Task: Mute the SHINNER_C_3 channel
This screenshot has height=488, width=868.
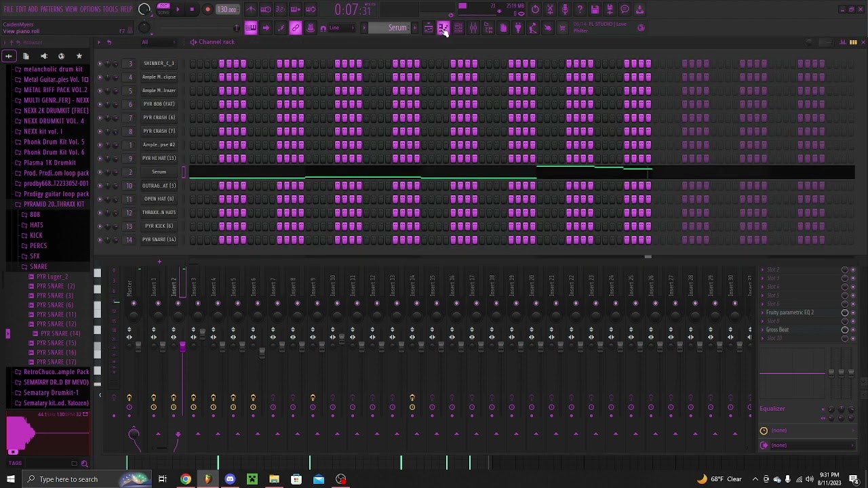Action: click(x=100, y=64)
